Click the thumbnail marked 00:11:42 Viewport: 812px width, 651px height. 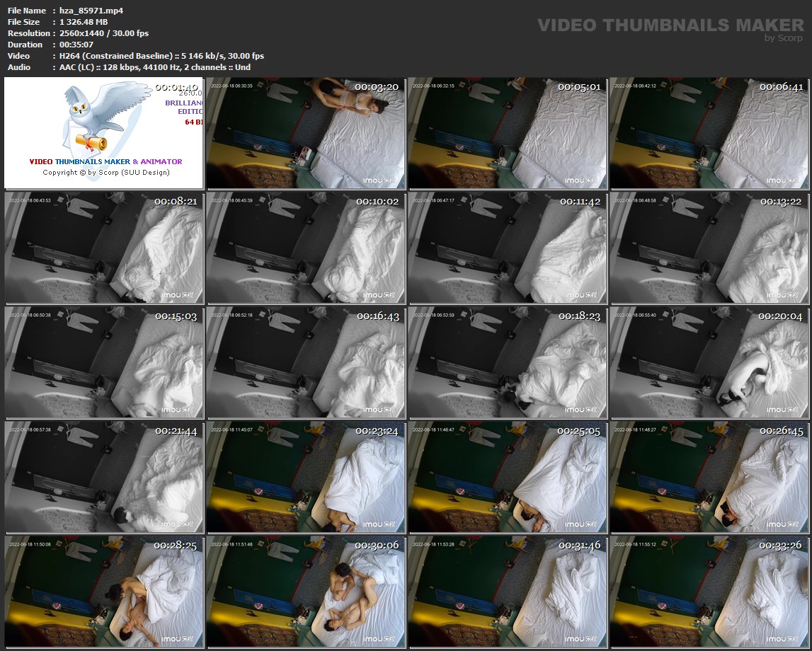(x=508, y=248)
